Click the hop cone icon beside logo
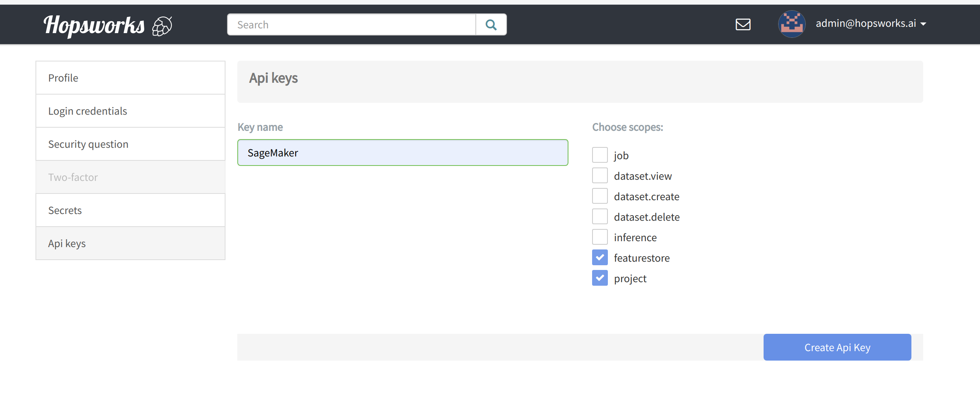Screen dimensions: 980x413 click(x=162, y=26)
